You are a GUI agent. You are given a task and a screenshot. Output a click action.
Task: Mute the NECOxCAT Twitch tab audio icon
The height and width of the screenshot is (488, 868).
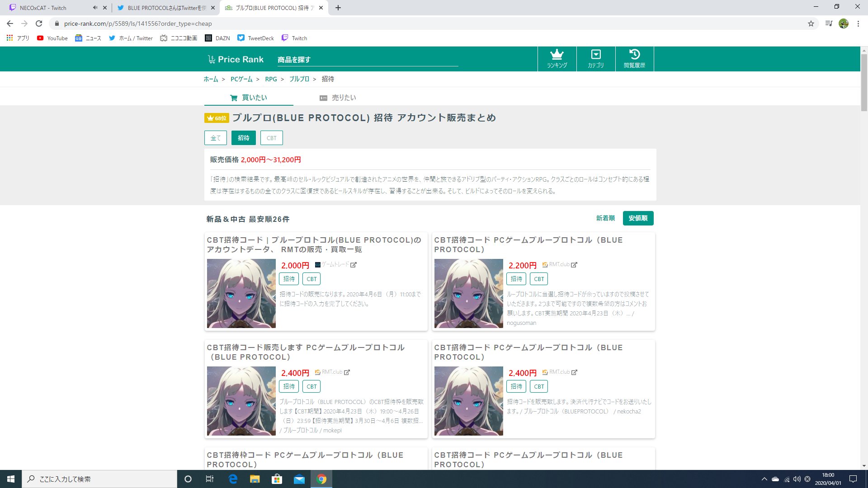95,8
